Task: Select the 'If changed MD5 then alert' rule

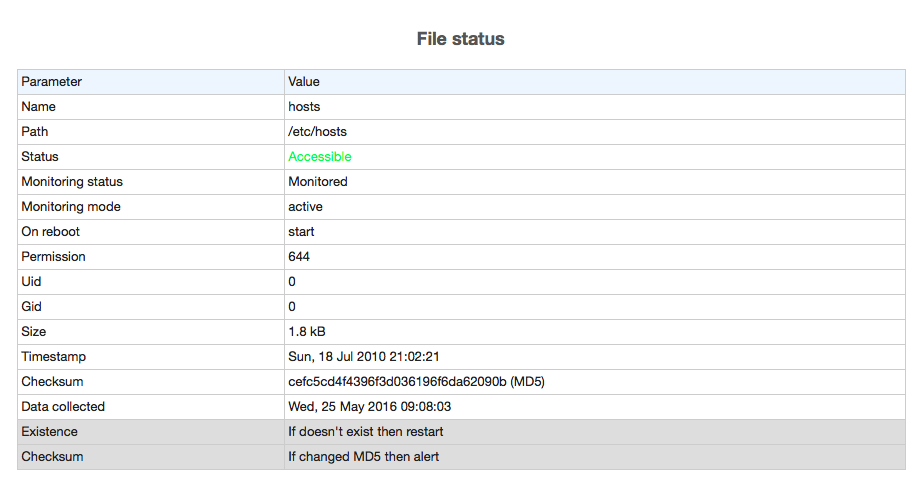Action: (x=363, y=457)
